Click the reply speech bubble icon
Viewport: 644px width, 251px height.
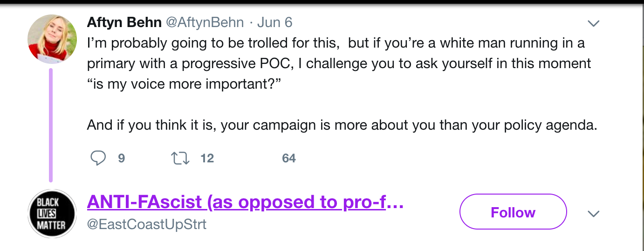pos(98,158)
